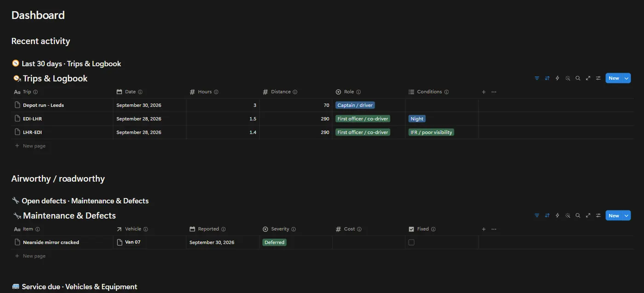Click the info icon beside Cost column
Screen dimensions: 644x293
coord(359,229)
